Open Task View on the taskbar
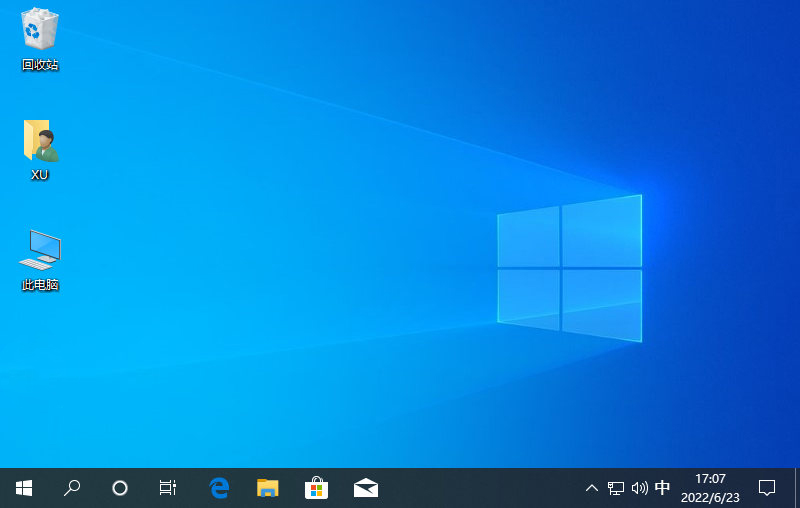The image size is (800, 508). 168,488
